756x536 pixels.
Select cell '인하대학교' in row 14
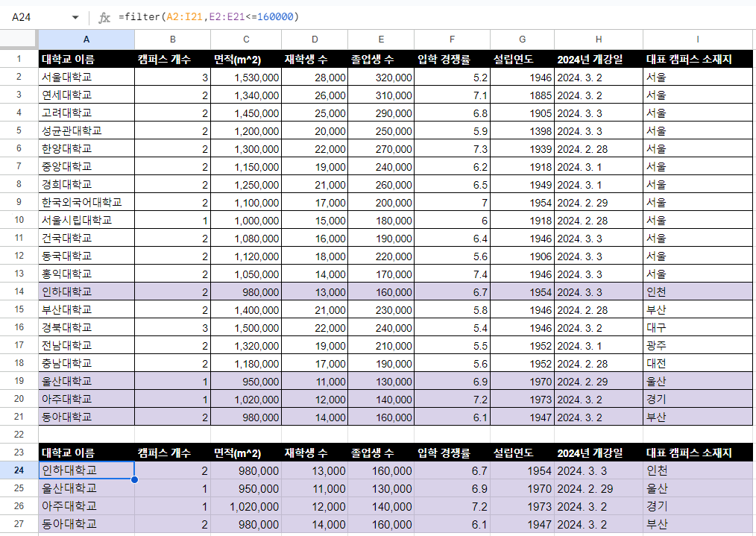tap(86, 291)
